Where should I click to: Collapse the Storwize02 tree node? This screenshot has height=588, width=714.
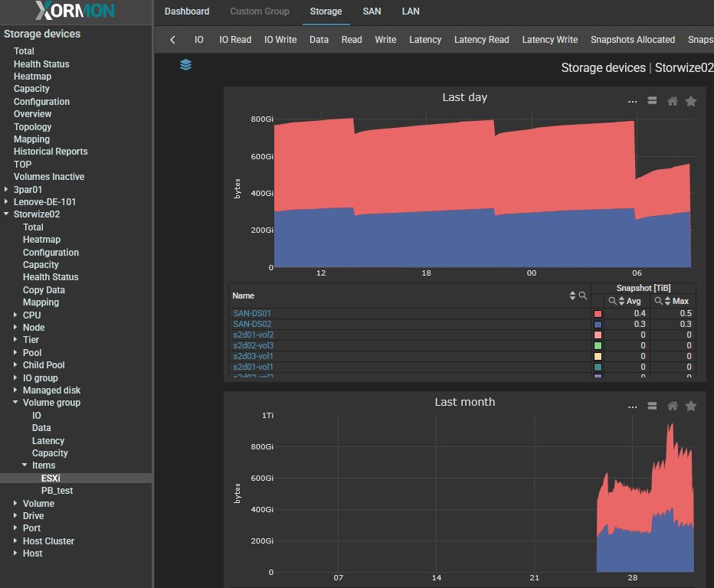[x=7, y=214]
